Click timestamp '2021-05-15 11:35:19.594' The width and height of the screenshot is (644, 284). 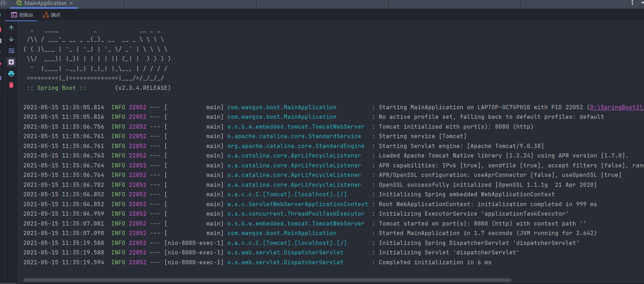(64, 262)
